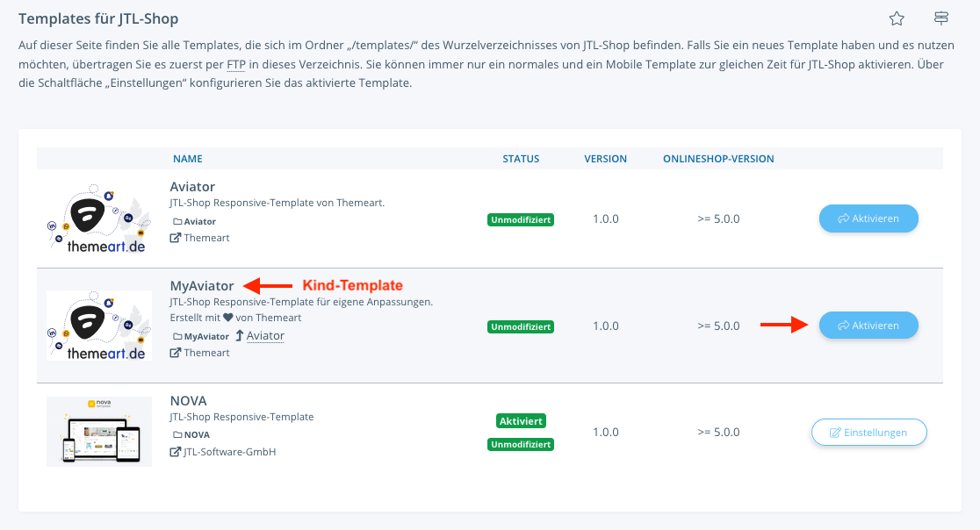Screen dimensions: 980x530
Task: Click the parent arrow icon before Aviator link
Action: (240, 336)
